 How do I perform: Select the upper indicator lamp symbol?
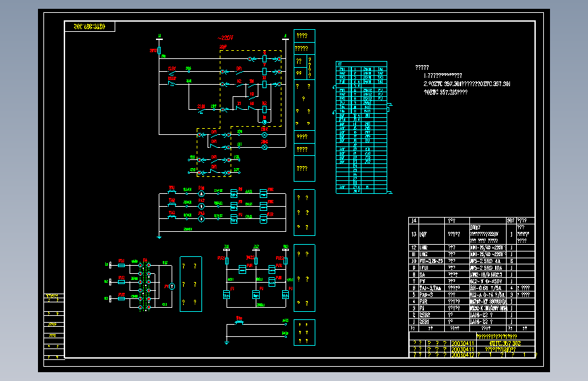(x=264, y=135)
